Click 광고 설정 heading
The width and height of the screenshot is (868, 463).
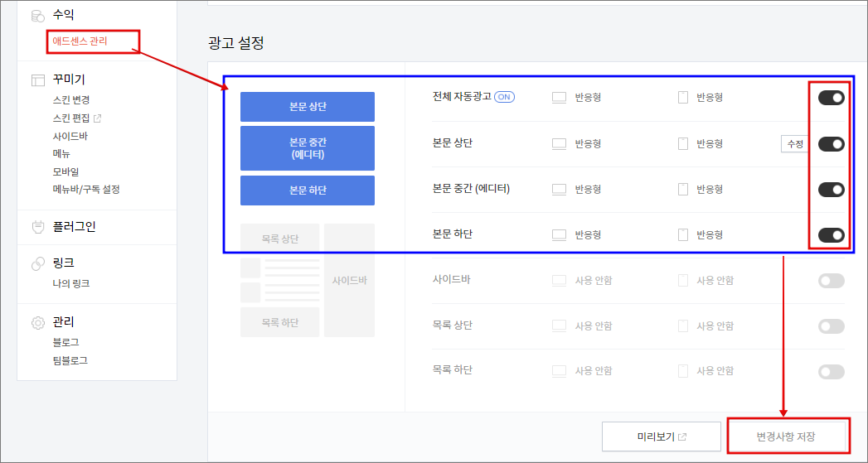235,43
